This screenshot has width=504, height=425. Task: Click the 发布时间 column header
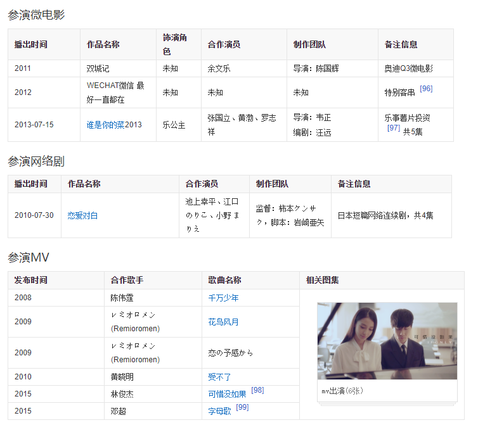30,280
